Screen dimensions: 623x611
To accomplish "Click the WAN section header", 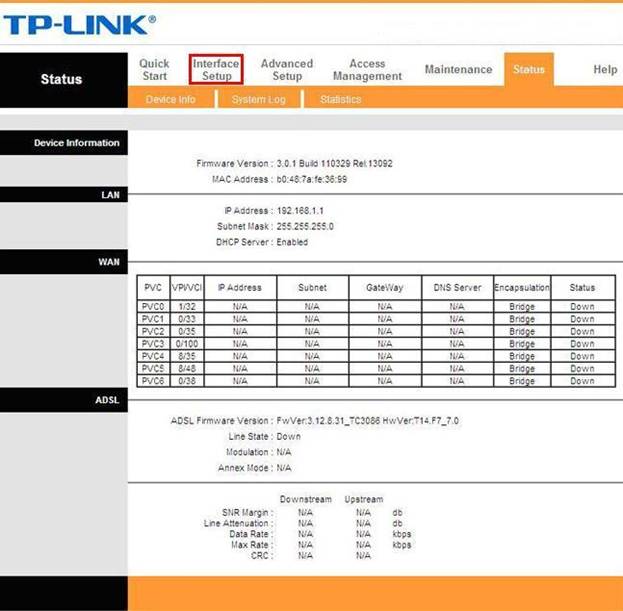I will 64,262.
